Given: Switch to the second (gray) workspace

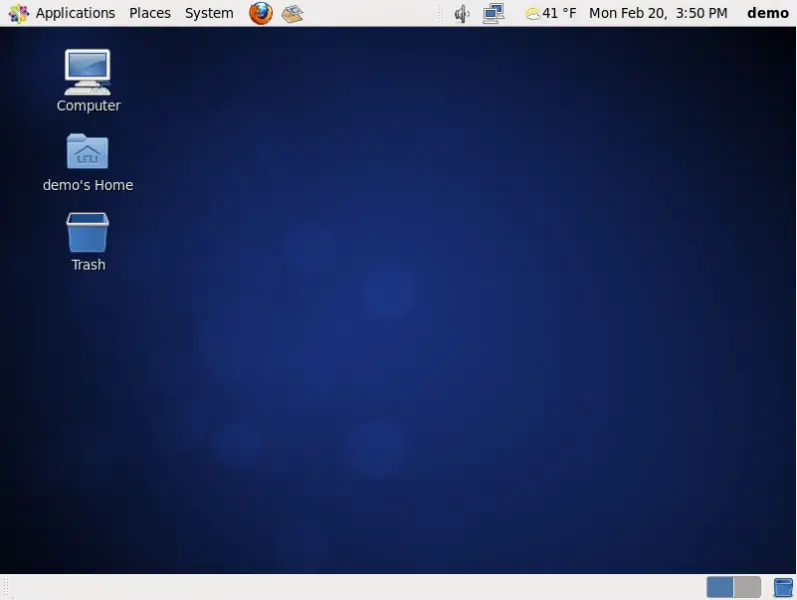Looking at the screenshot, I should click(x=747, y=587).
